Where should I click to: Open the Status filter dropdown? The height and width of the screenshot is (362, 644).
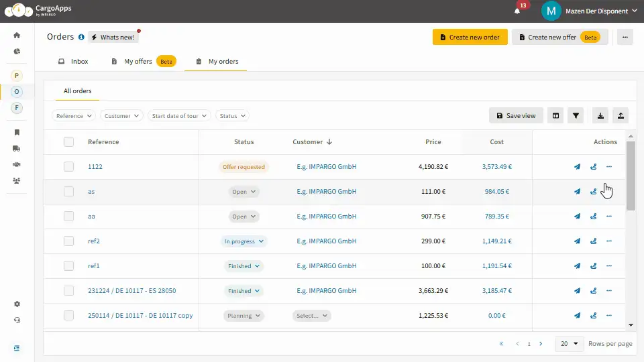[x=232, y=116]
